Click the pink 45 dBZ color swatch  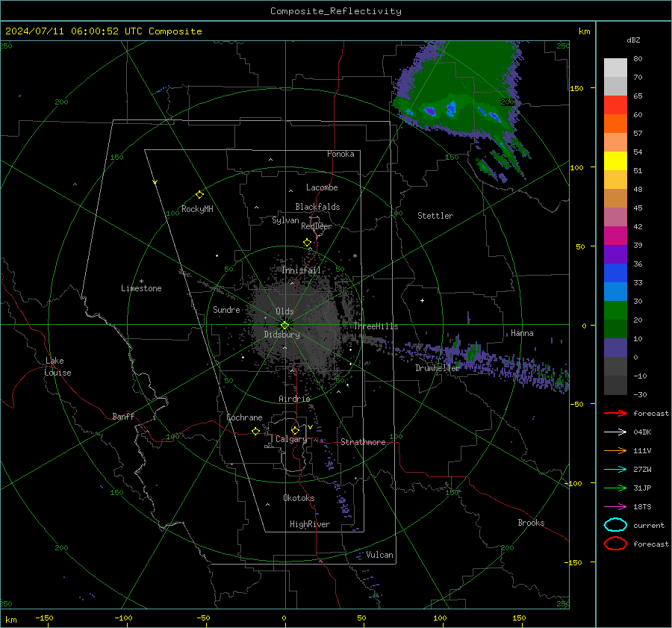615,217
